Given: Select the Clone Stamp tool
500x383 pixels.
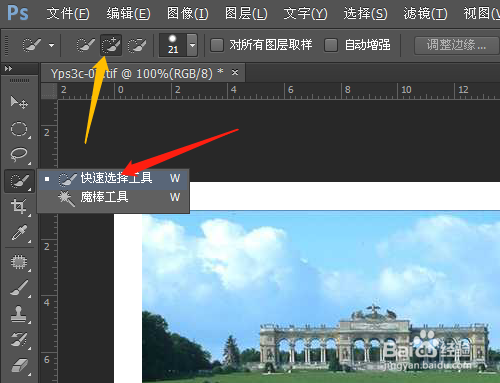Looking at the screenshot, I should [19, 314].
